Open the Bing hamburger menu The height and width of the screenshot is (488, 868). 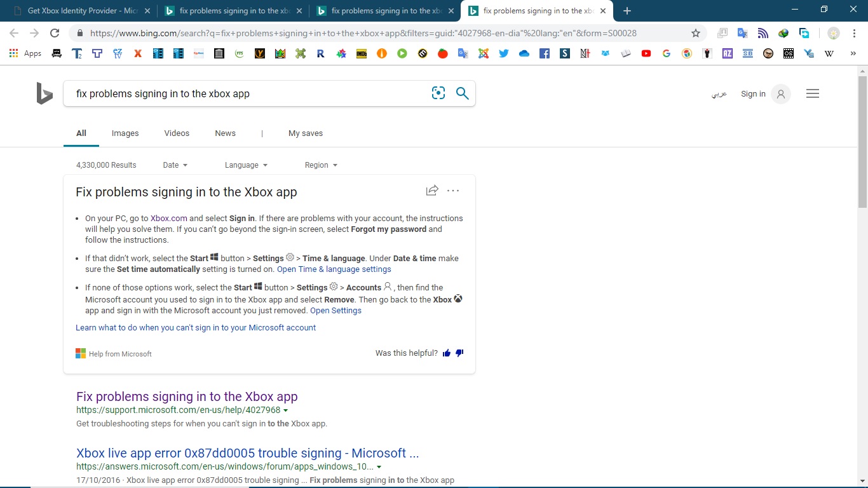pos(812,93)
